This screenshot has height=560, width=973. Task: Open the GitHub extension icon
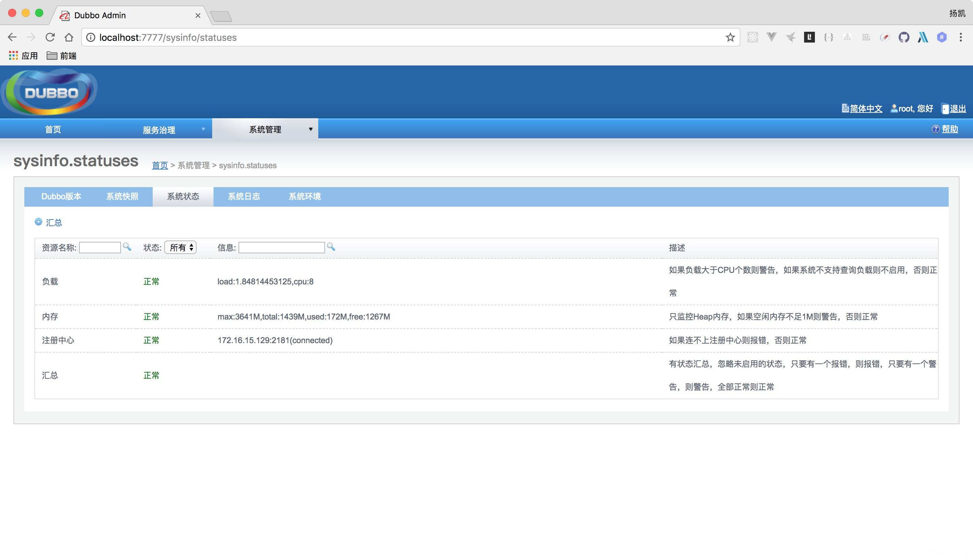pos(903,37)
